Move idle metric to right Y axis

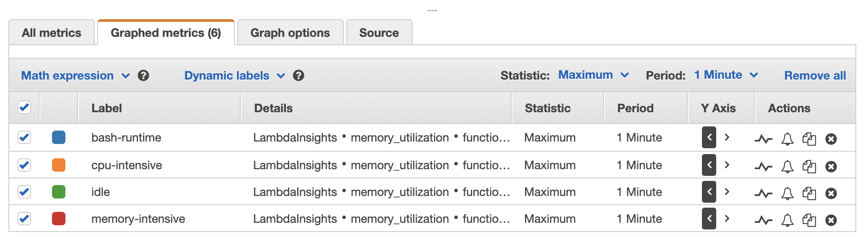(727, 192)
